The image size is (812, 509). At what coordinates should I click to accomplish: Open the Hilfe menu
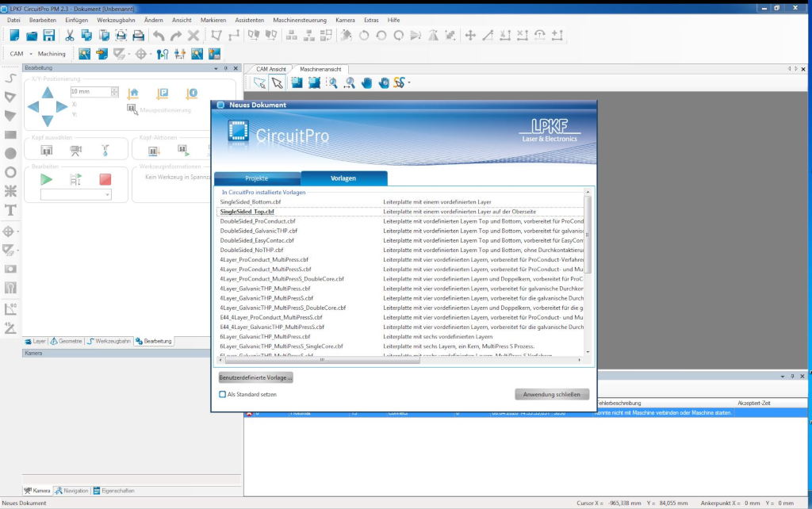pyautogui.click(x=393, y=20)
